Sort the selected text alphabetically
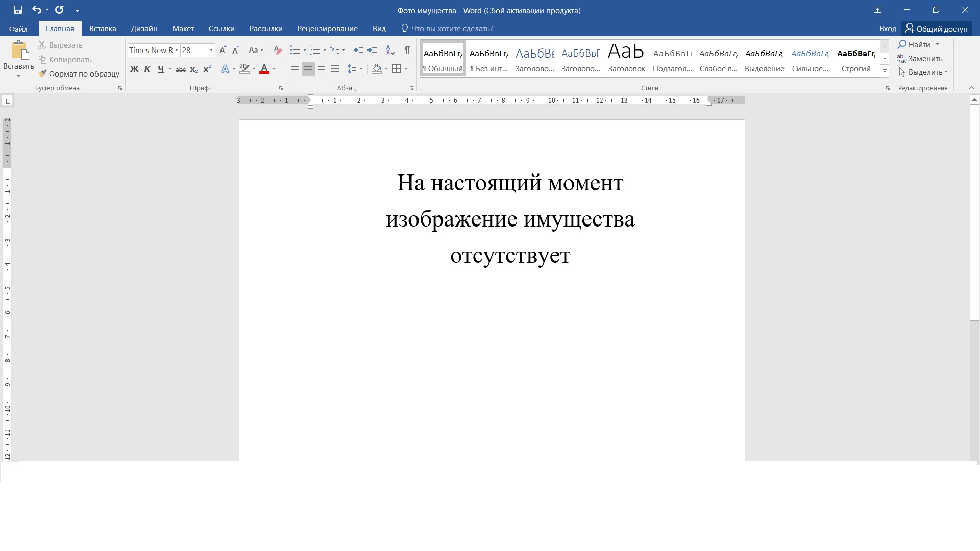 tap(390, 50)
